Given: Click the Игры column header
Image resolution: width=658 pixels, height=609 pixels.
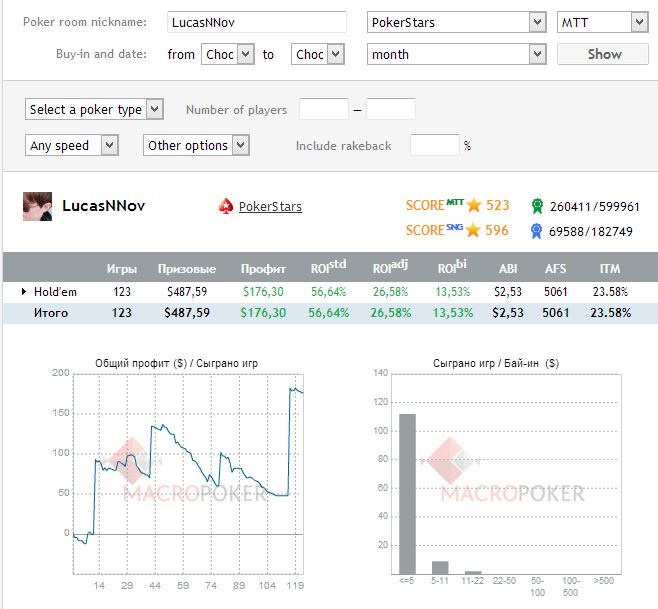Looking at the screenshot, I should [x=122, y=269].
